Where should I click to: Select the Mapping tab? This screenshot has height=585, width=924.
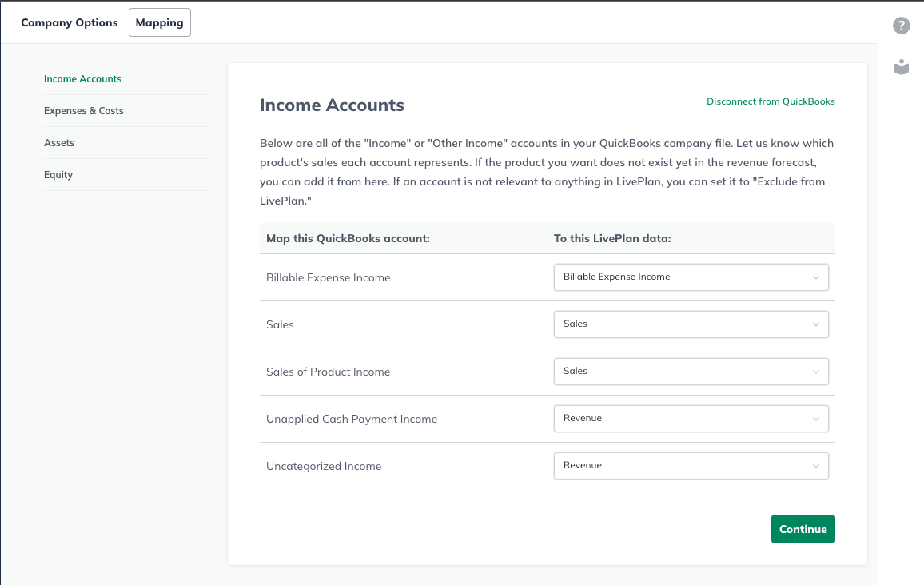click(x=160, y=22)
